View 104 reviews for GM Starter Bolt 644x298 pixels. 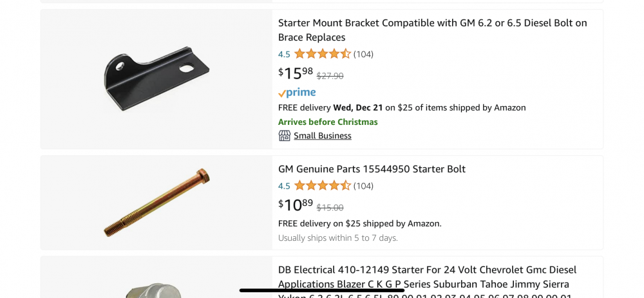point(363,186)
